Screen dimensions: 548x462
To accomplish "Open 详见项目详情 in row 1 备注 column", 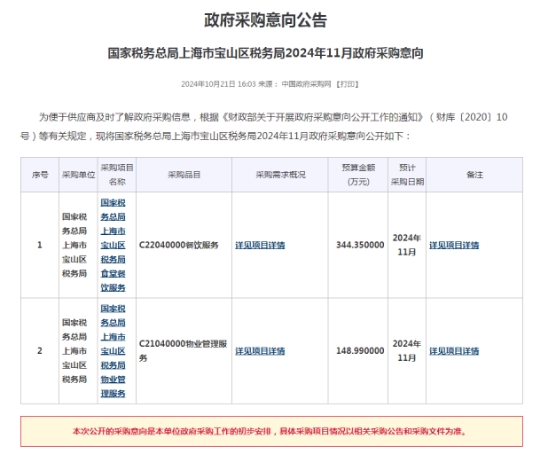I will 454,245.
